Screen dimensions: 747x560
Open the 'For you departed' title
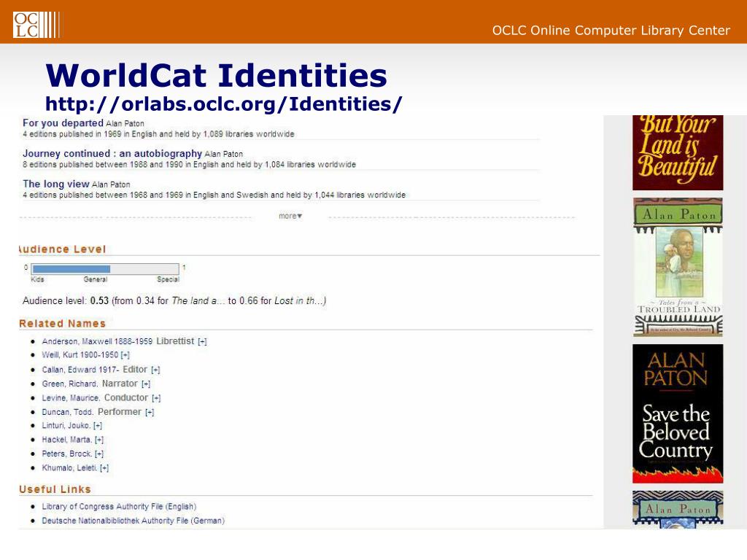(x=63, y=122)
